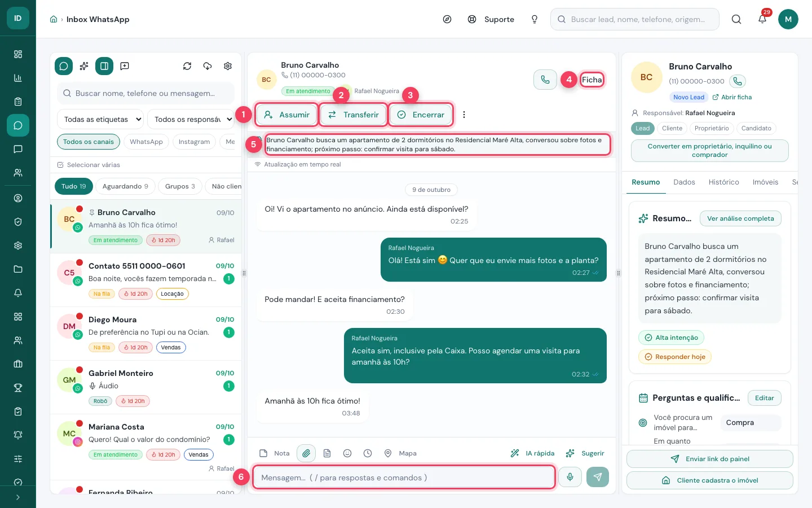This screenshot has height=508, width=812.
Task: Click the Transferir button
Action: [354, 115]
